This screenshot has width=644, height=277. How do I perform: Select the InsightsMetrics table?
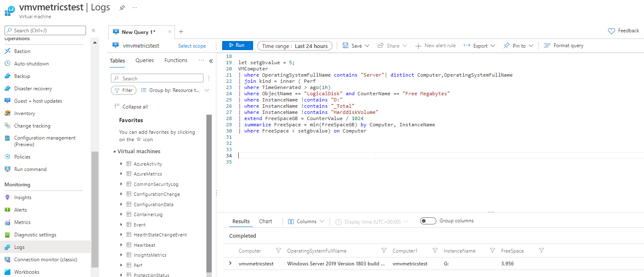150,255
